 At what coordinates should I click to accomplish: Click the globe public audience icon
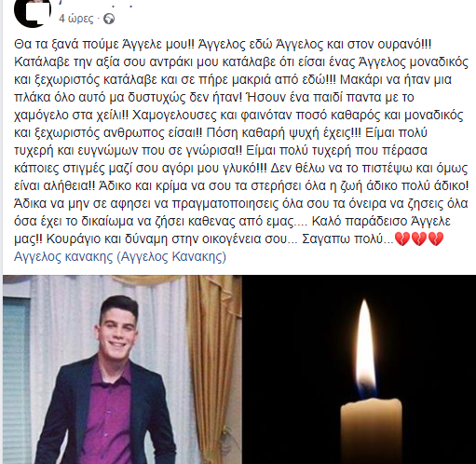[x=109, y=19]
